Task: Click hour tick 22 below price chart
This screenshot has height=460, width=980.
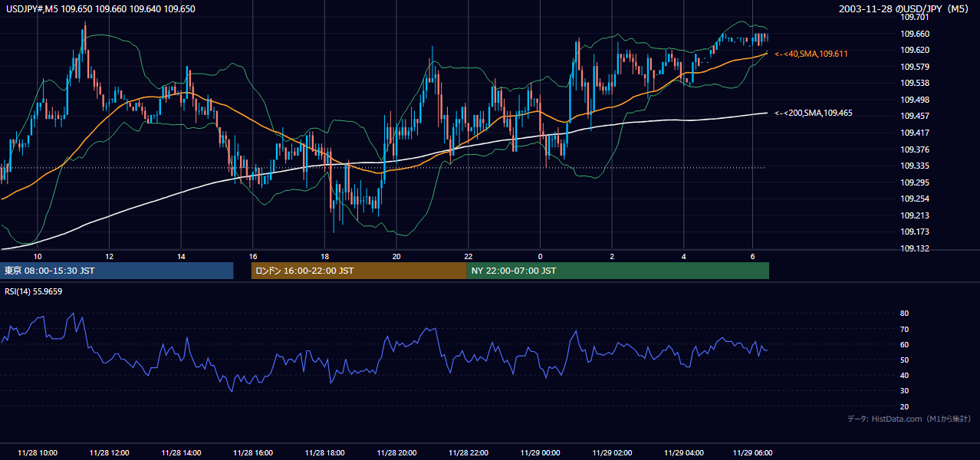Action: (x=468, y=256)
